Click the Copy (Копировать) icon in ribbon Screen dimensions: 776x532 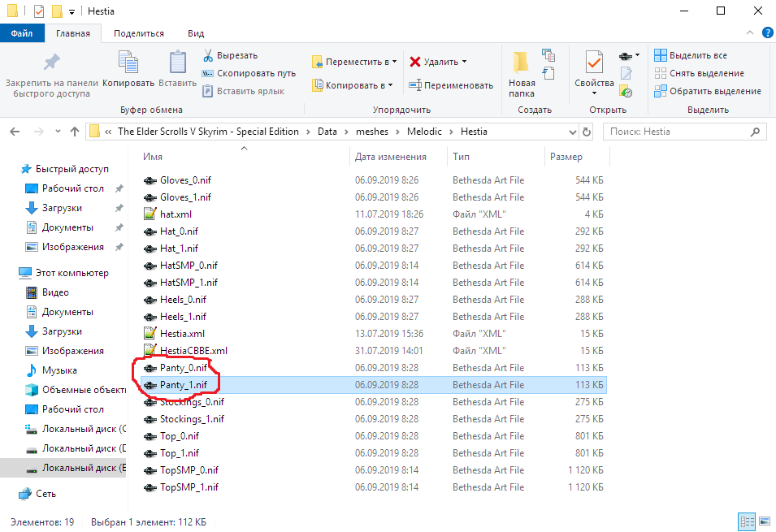click(x=128, y=64)
